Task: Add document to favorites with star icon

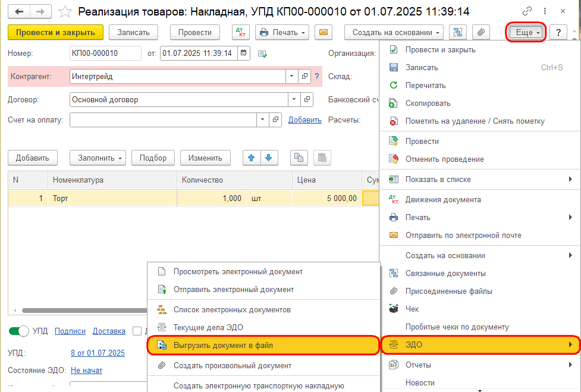Action: click(65, 12)
